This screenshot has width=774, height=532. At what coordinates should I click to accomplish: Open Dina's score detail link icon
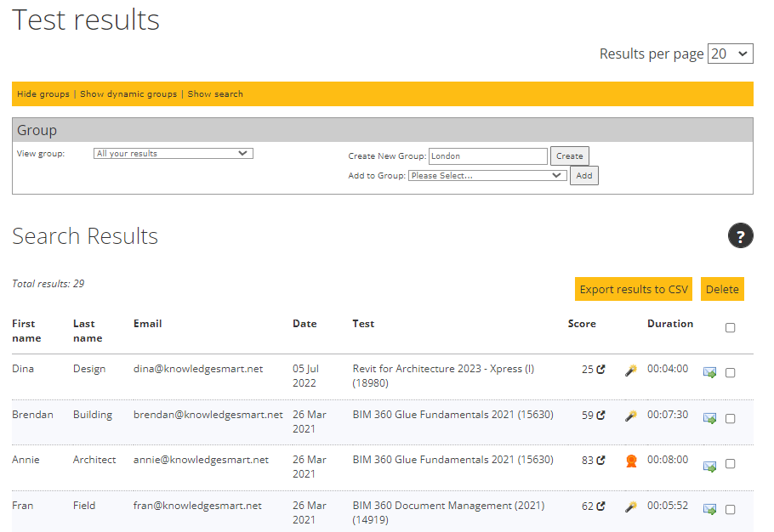pos(600,369)
